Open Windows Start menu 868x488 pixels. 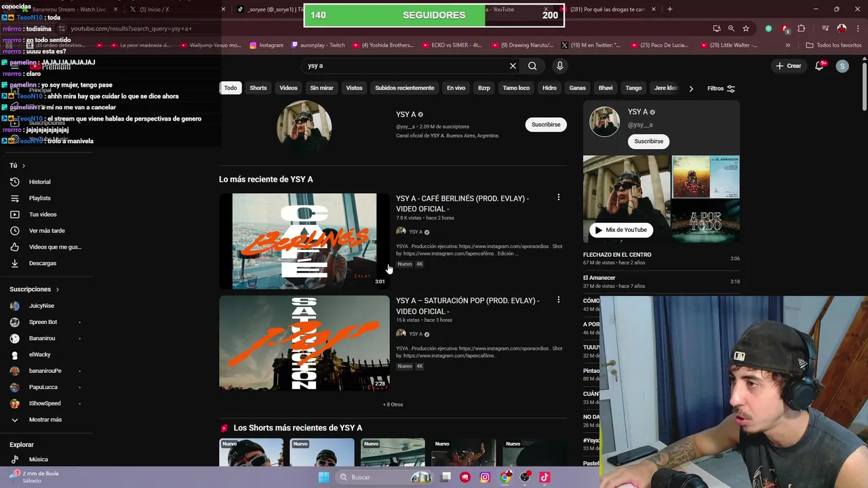324,477
